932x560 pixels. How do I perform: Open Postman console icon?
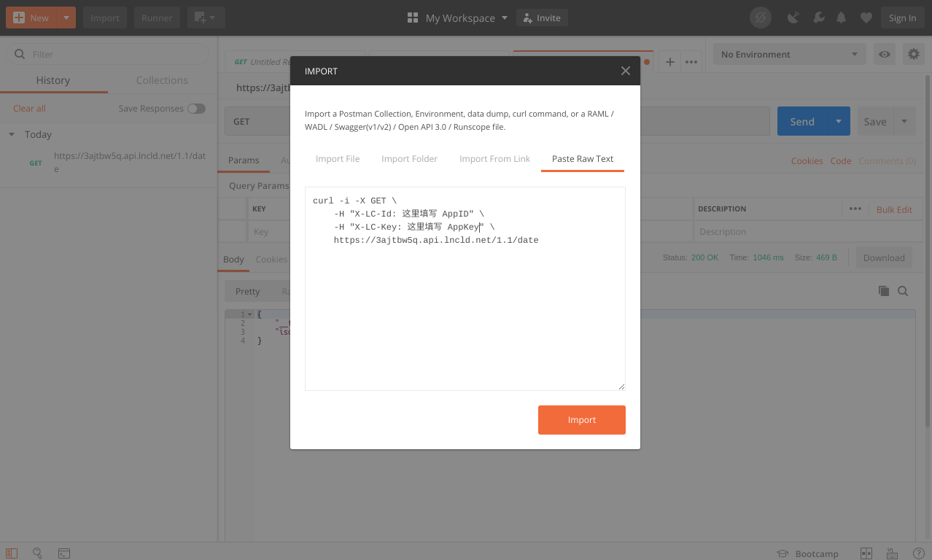click(64, 553)
